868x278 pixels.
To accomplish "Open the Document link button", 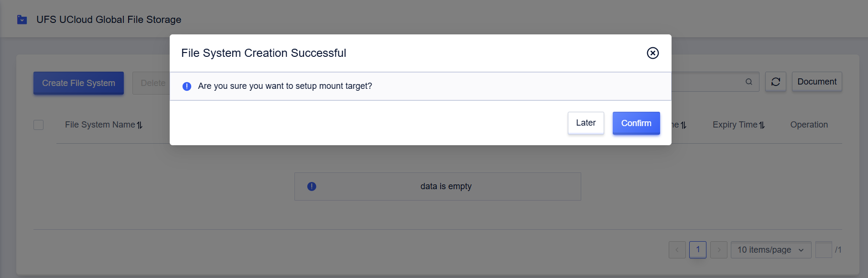I will pos(817,82).
